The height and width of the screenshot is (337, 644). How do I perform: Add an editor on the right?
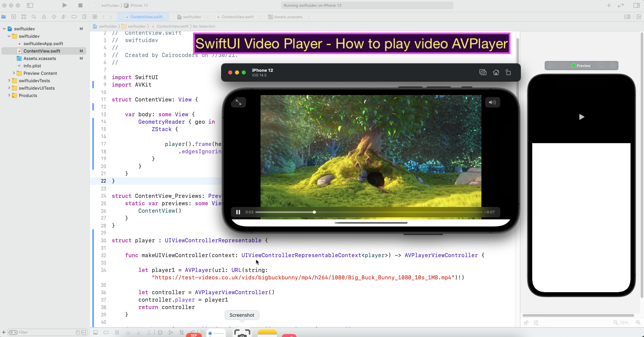tap(639, 17)
